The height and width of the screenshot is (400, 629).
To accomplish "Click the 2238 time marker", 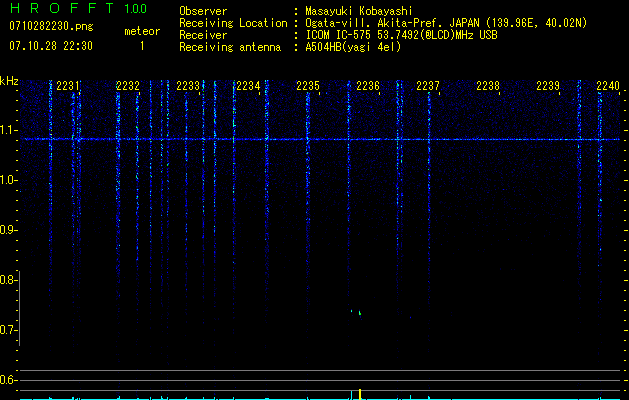I will [488, 86].
